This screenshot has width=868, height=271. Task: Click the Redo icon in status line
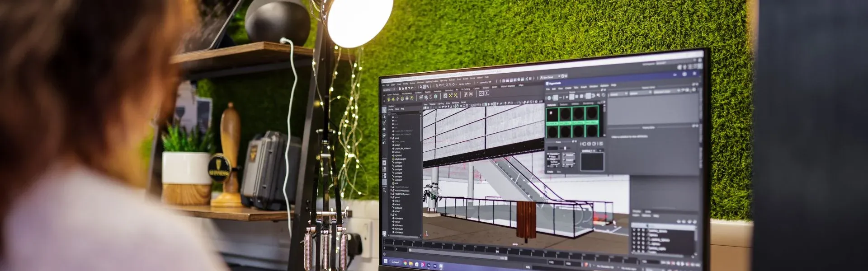coord(412,88)
